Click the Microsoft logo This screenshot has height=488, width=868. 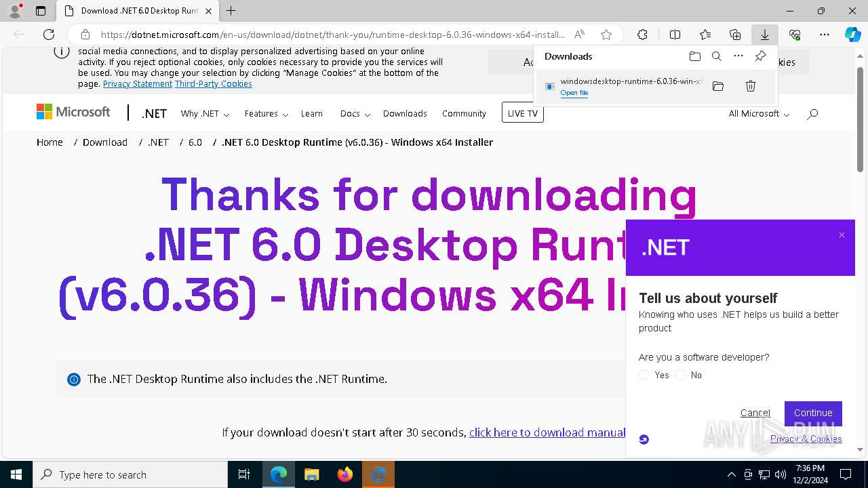(x=73, y=113)
